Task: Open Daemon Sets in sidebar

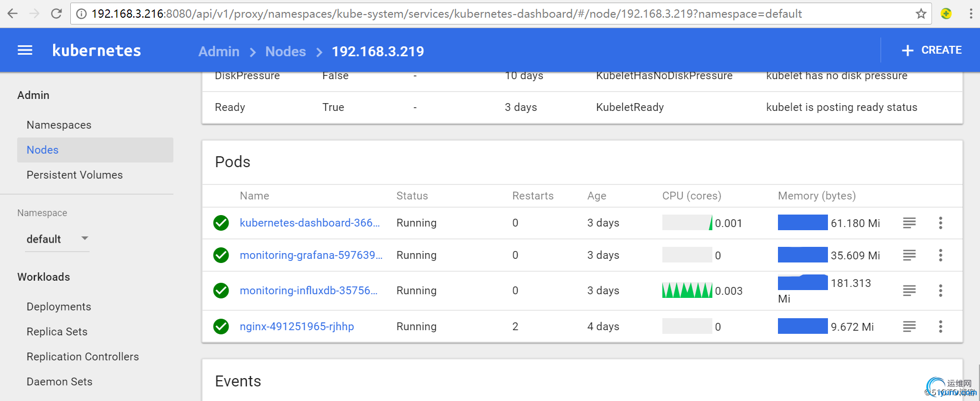Action: pyautogui.click(x=59, y=382)
